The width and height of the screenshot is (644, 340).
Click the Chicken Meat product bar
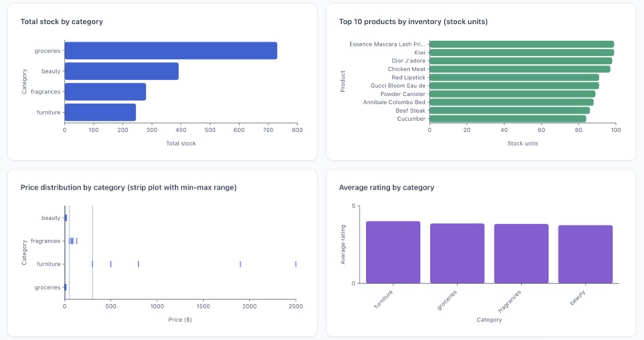(520, 69)
